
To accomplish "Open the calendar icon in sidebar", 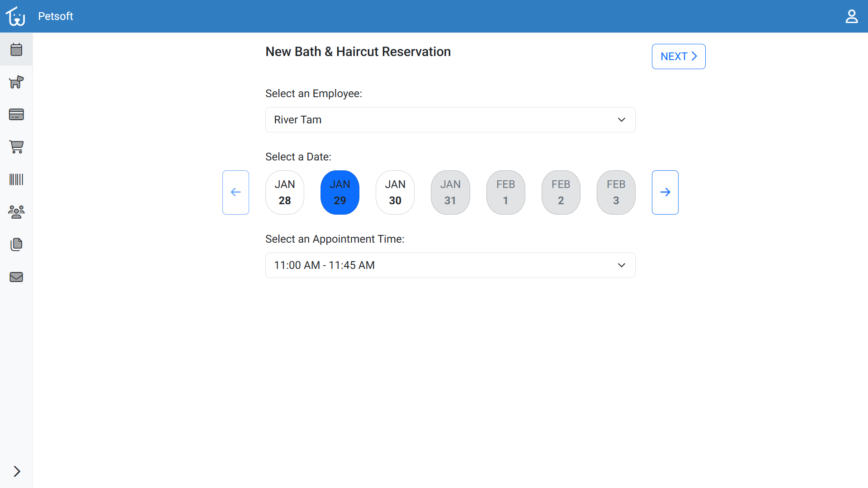I will pyautogui.click(x=16, y=49).
